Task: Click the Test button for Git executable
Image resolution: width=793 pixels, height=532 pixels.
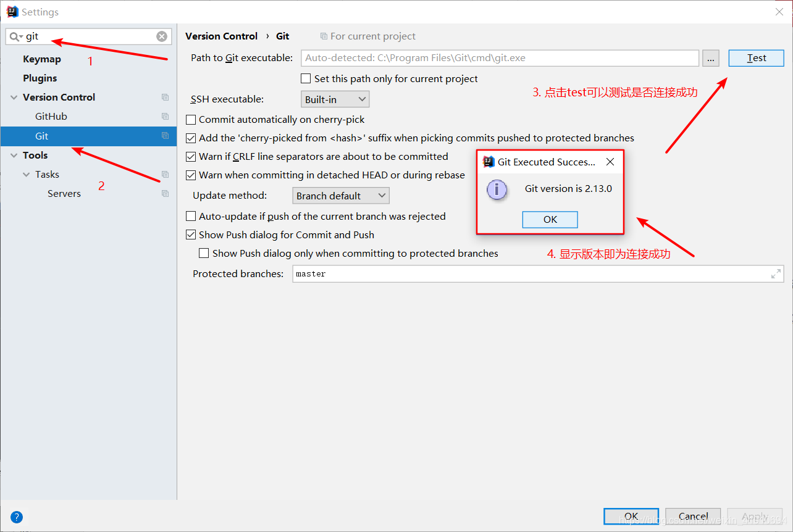Action: click(x=757, y=58)
